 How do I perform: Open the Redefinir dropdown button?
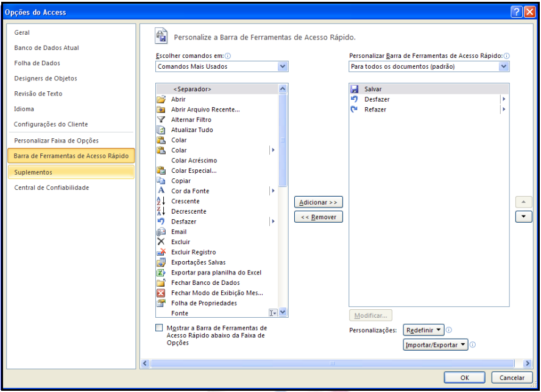click(423, 330)
